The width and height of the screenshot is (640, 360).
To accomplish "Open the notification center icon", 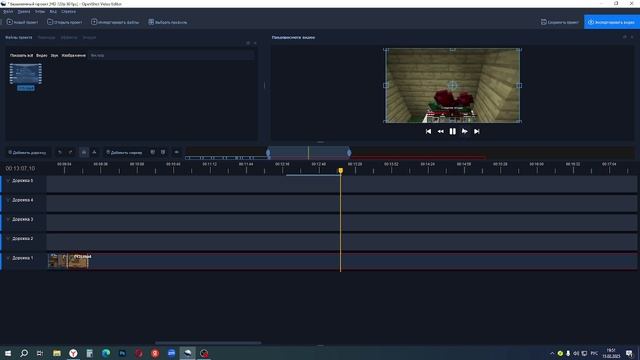I will pos(629,353).
